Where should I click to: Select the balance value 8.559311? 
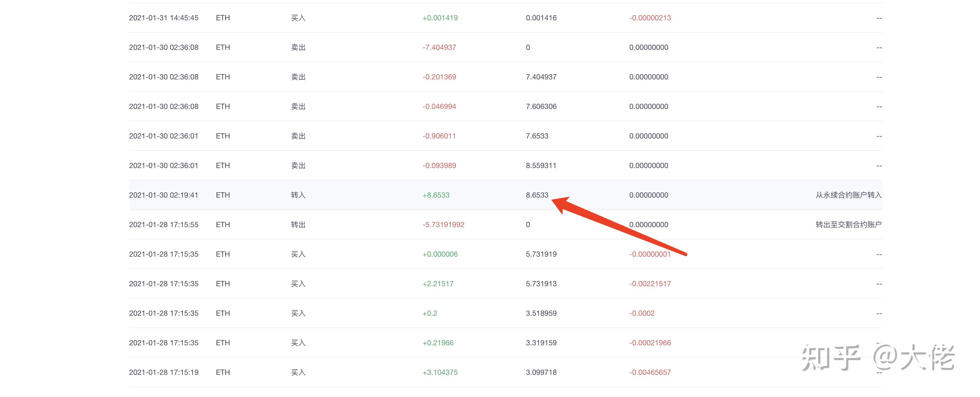pos(540,165)
